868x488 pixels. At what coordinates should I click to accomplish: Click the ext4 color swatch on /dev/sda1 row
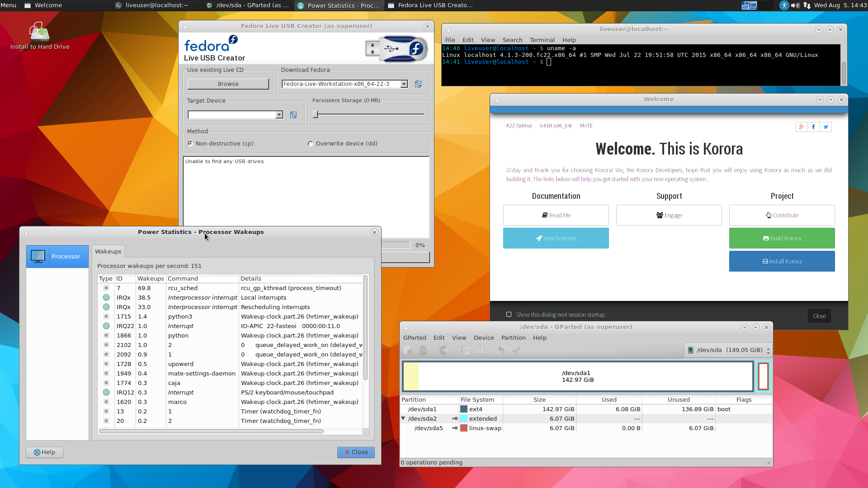click(464, 409)
